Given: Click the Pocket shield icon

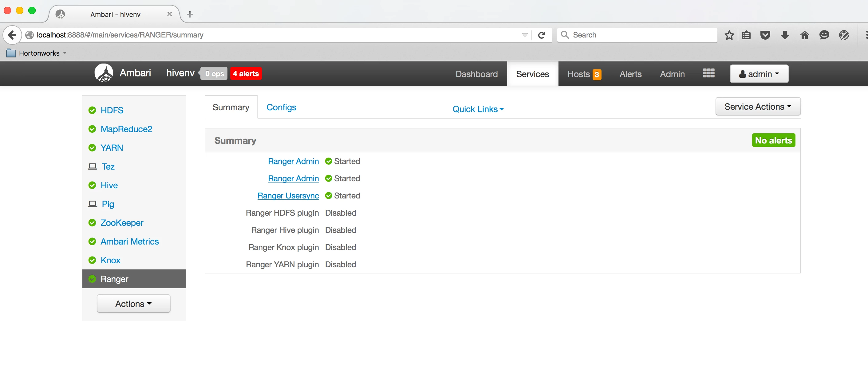Looking at the screenshot, I should (x=765, y=35).
